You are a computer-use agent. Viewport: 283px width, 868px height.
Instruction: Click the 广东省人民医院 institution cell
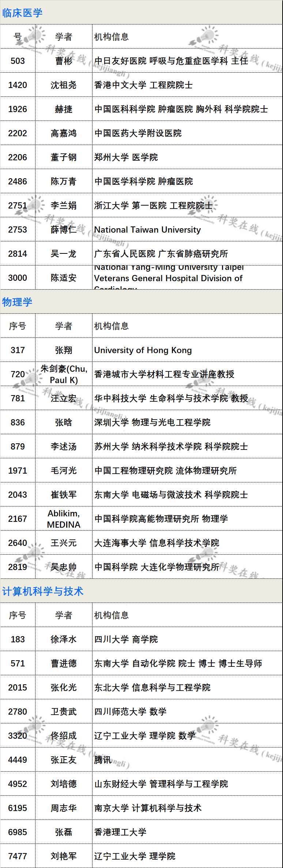[161, 254]
